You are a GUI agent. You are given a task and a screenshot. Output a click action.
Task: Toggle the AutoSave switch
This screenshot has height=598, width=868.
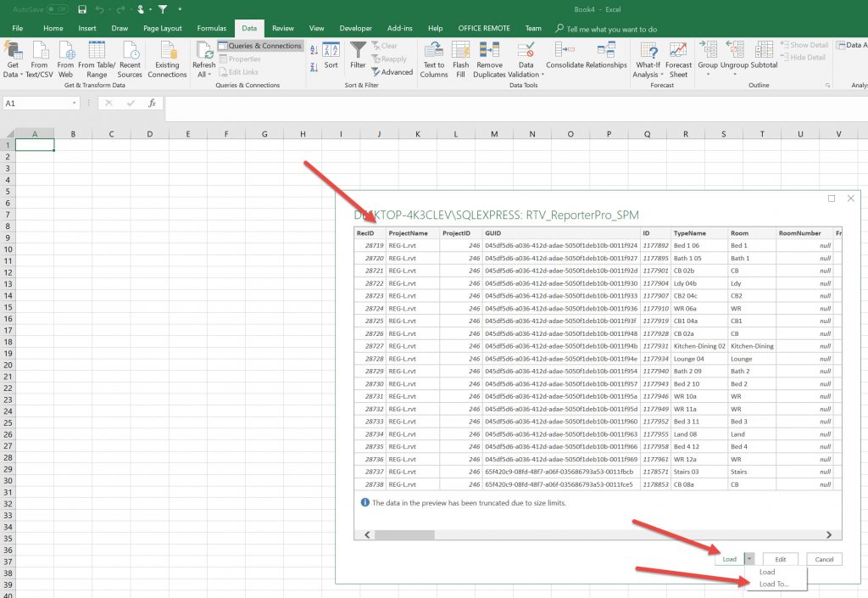(57, 9)
